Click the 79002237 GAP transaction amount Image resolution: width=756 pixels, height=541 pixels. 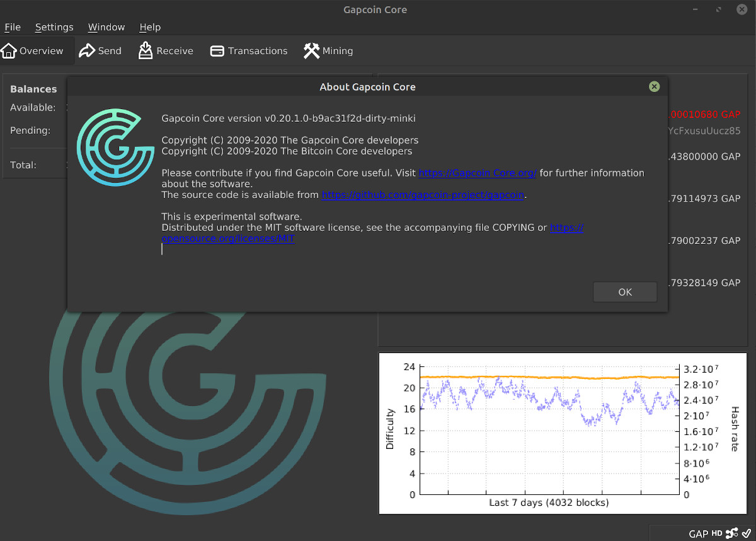(704, 241)
